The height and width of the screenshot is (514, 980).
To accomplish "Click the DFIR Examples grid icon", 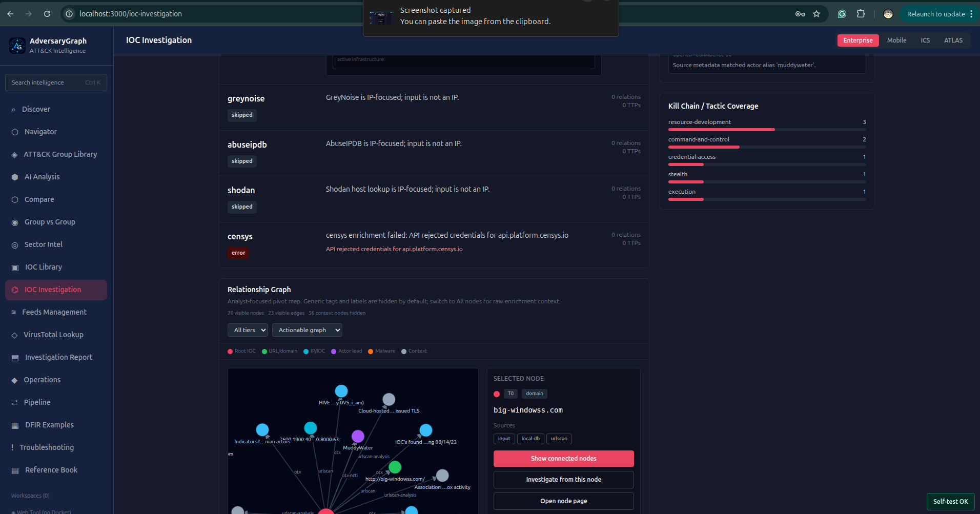I will [15, 425].
